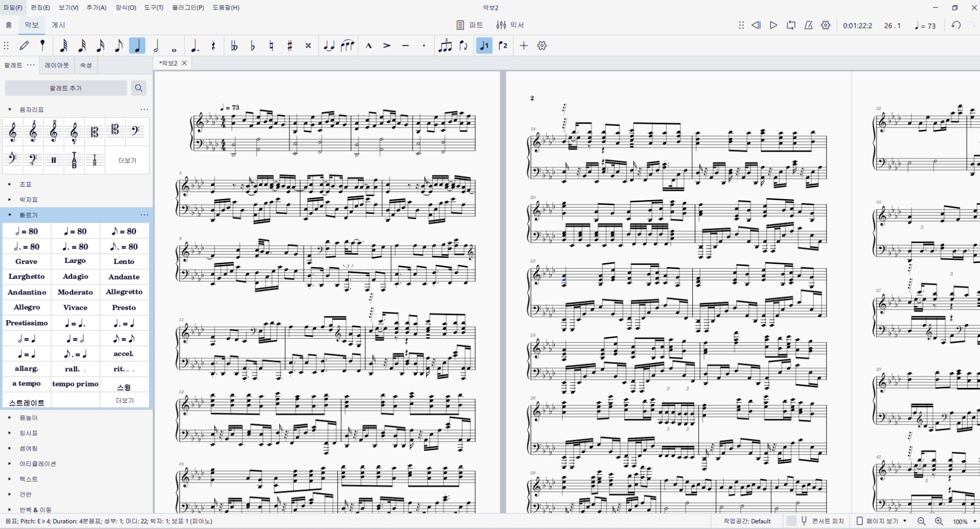Image resolution: width=980 pixels, height=529 pixels.
Task: Select the half note duration
Action: [156, 46]
